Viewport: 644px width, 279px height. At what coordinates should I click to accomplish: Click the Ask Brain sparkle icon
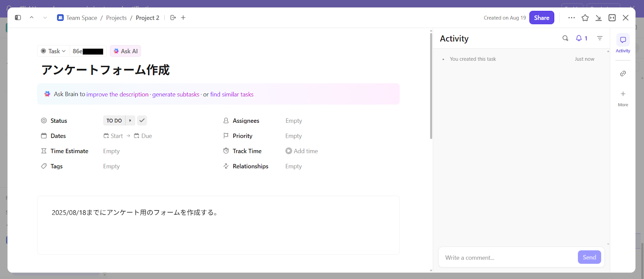(x=47, y=94)
